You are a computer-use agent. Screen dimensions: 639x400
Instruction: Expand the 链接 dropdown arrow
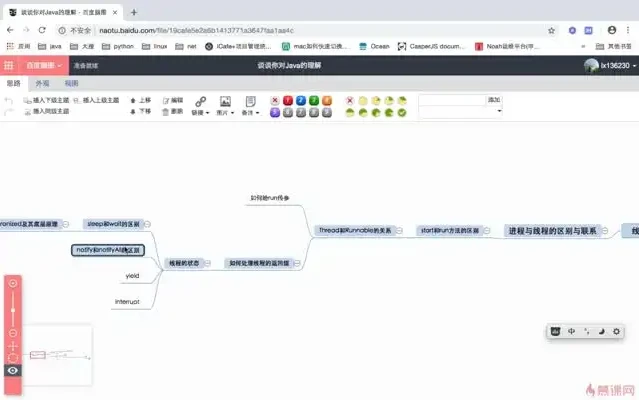206,113
